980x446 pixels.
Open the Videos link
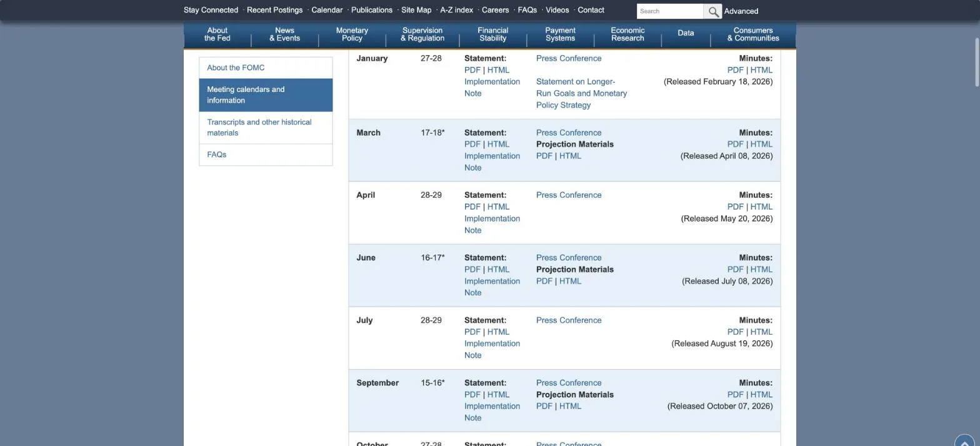557,10
